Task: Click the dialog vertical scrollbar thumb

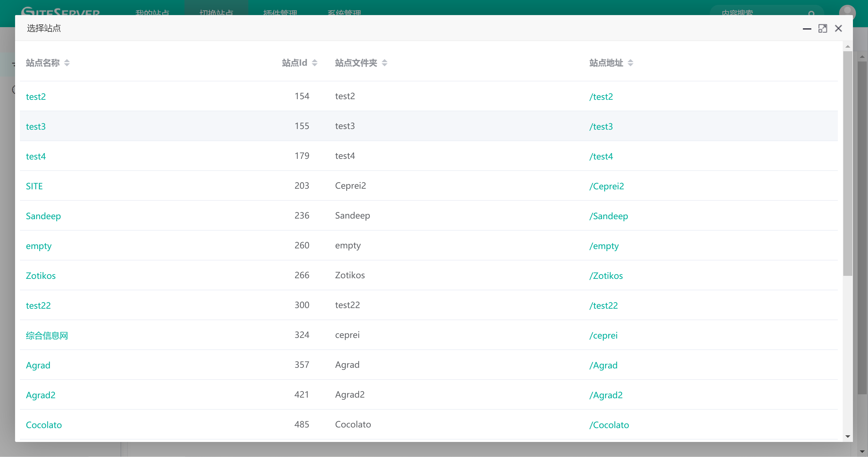Action: (848, 163)
